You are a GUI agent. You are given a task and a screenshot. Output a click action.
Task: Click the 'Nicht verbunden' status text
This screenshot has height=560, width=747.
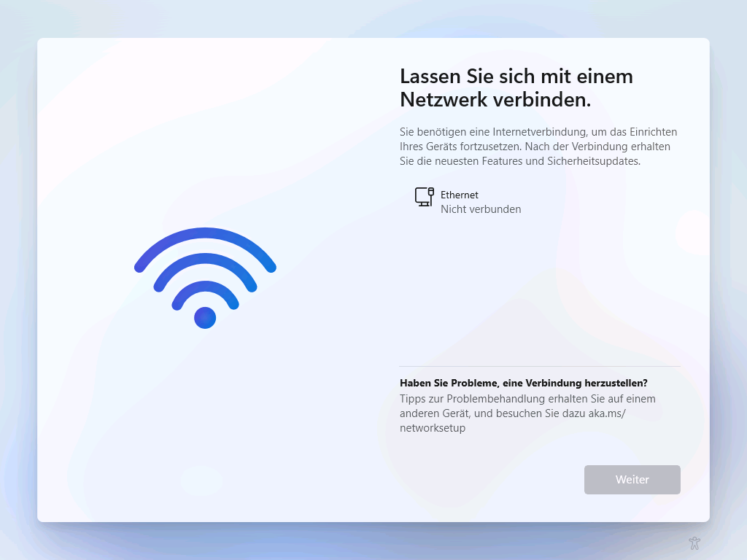click(x=481, y=209)
